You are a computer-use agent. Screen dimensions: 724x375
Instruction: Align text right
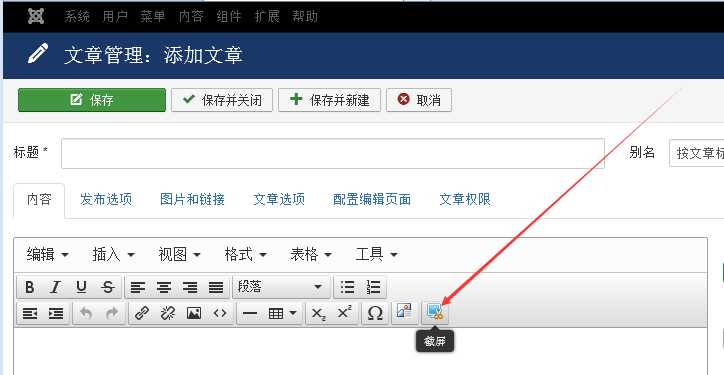[x=190, y=287]
